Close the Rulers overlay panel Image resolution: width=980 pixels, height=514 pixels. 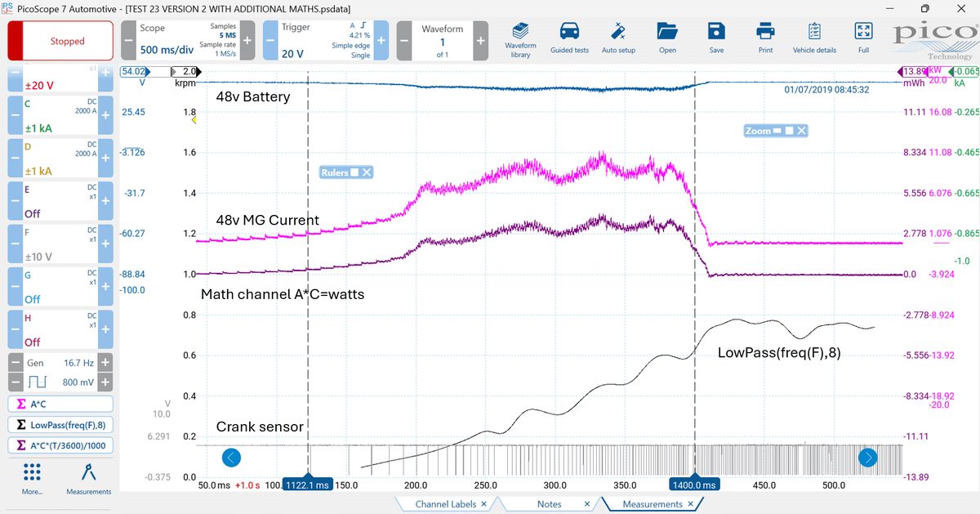click(367, 172)
